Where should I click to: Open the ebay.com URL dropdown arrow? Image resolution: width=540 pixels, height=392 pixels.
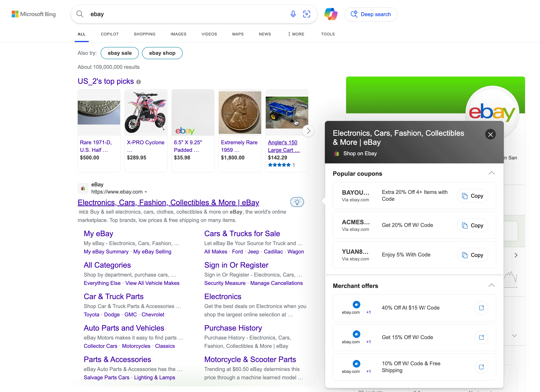(146, 192)
